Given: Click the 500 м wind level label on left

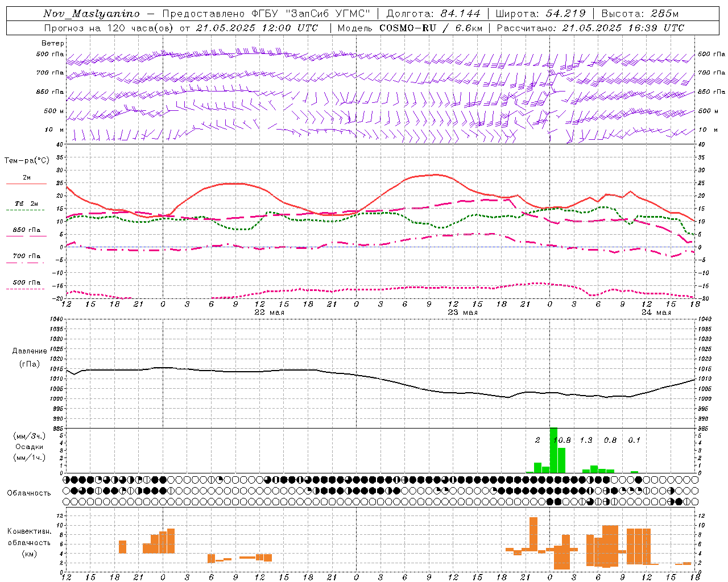Looking at the screenshot, I should coord(54,111).
